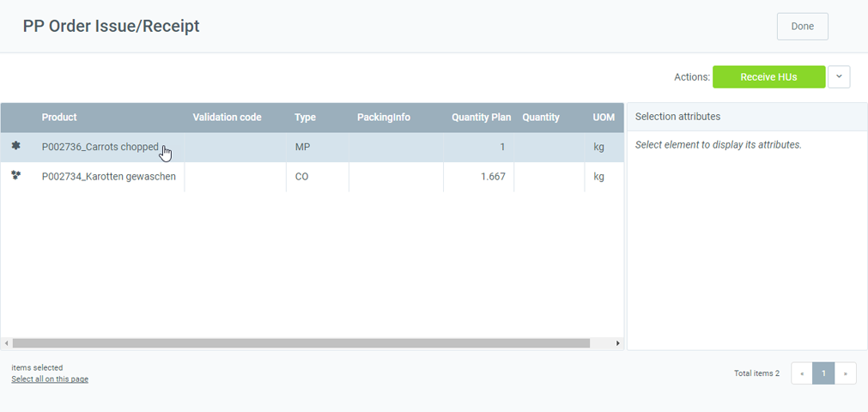Click the green Receive HUs button

(768, 77)
